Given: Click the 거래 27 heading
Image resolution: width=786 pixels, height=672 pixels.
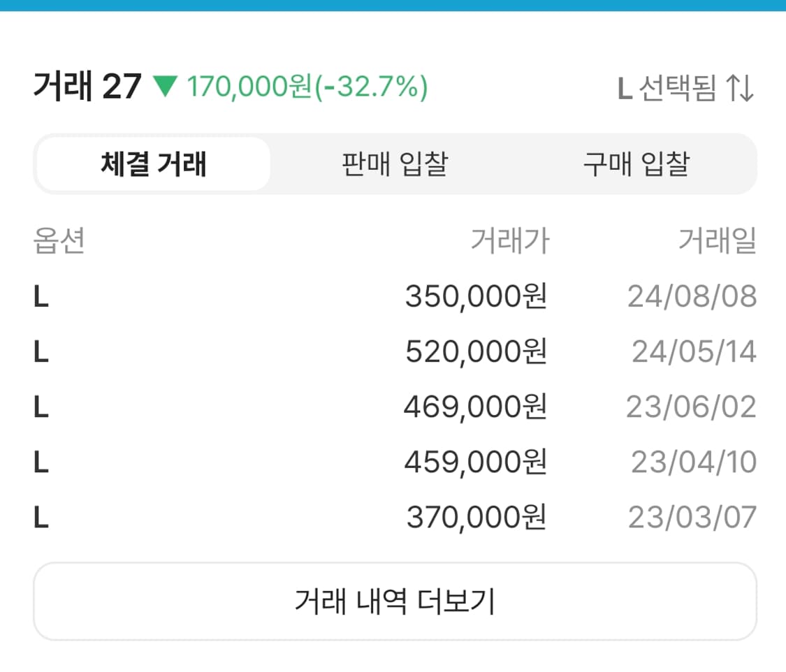Looking at the screenshot, I should (87, 85).
